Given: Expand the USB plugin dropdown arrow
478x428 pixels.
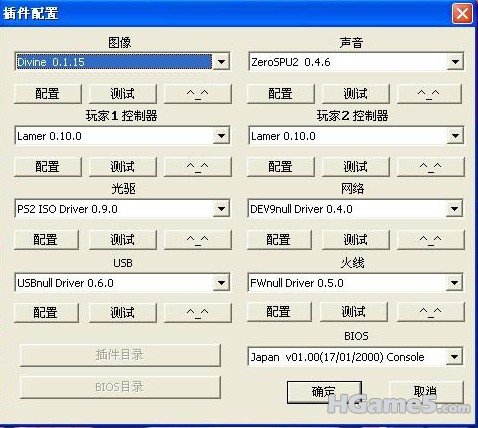Looking at the screenshot, I should tap(221, 283).
